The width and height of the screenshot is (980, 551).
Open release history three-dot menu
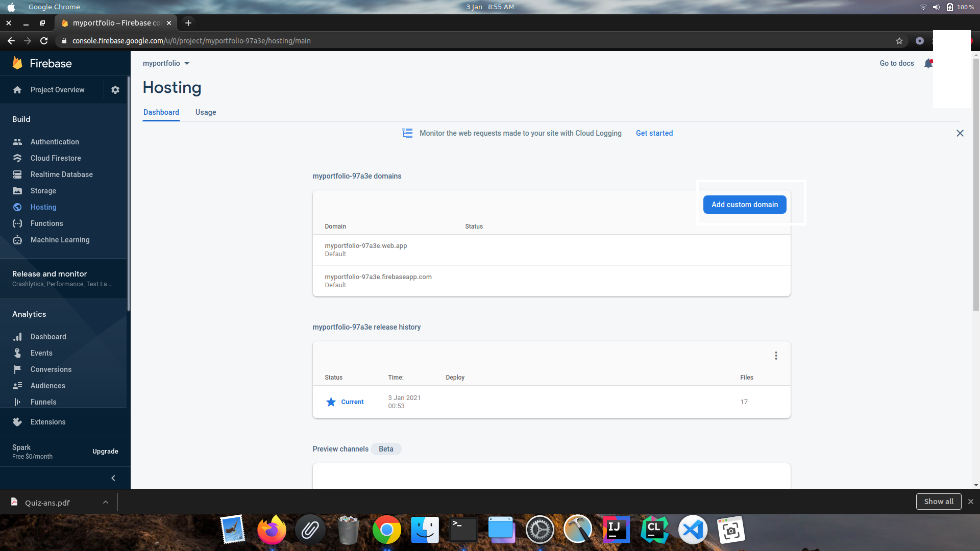(x=776, y=356)
